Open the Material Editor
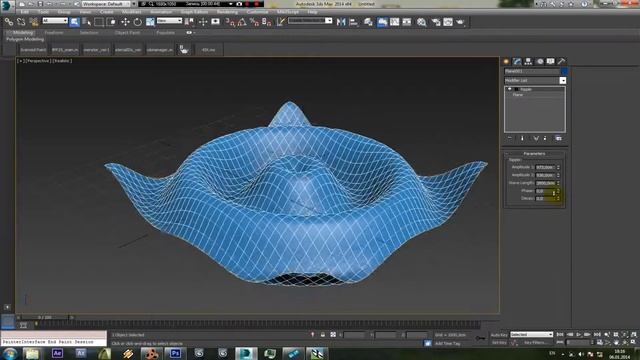 point(421,22)
